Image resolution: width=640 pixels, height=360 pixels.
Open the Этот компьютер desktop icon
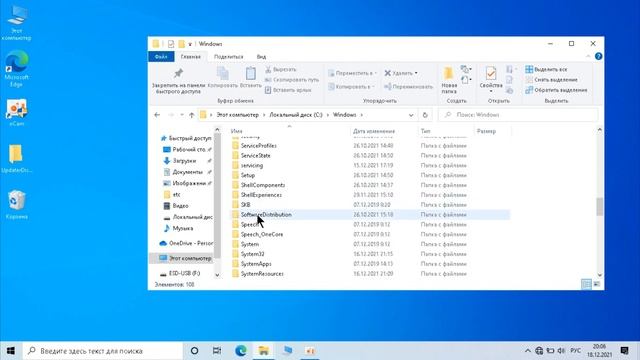(x=16, y=22)
